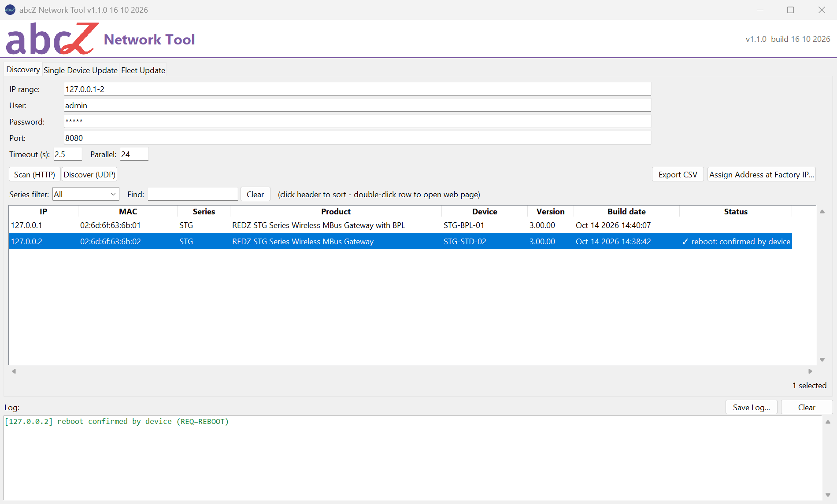The image size is (837, 504).
Task: Click table scrollbar up arrow
Action: coord(822,212)
